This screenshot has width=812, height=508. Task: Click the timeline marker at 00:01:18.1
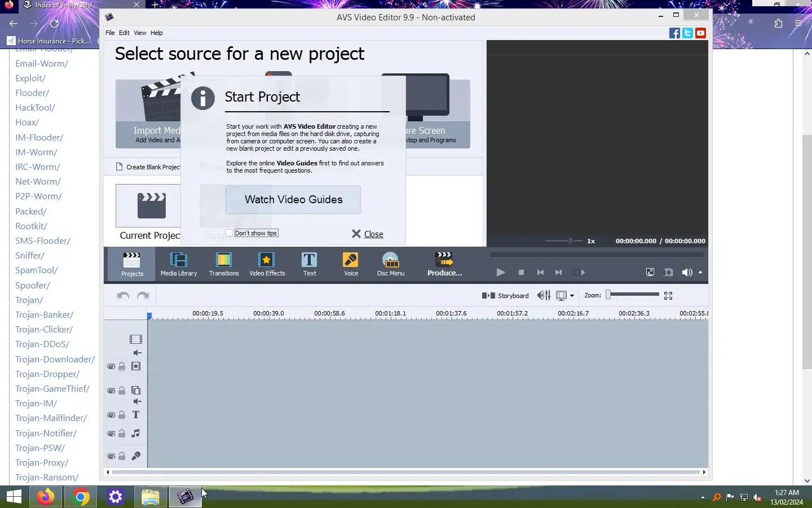pos(390,313)
